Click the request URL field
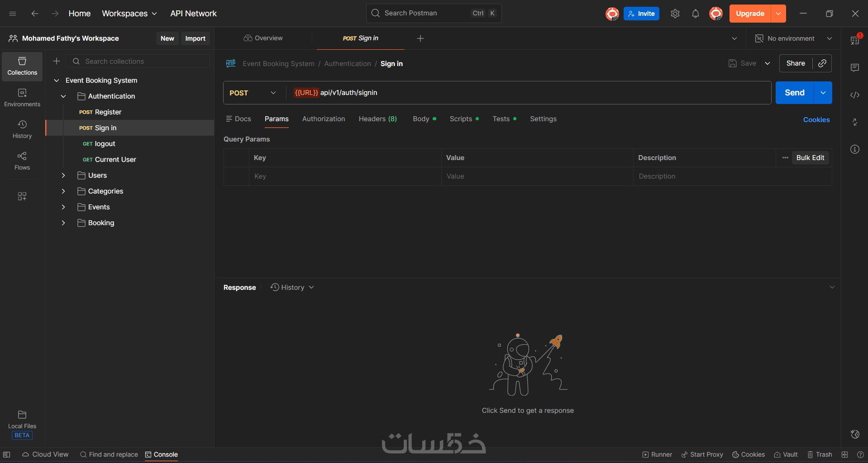This screenshot has height=463, width=868. (528, 93)
